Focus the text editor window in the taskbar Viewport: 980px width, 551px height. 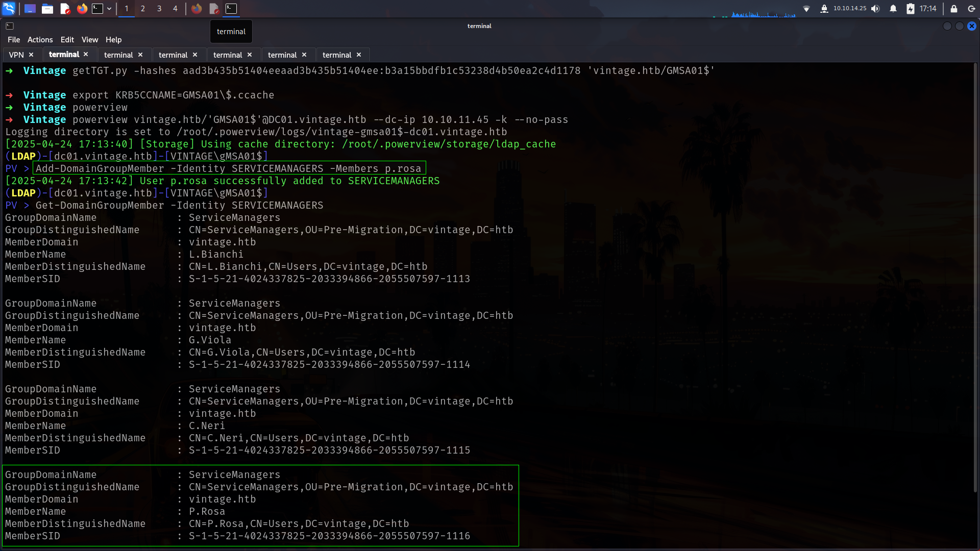click(214, 8)
